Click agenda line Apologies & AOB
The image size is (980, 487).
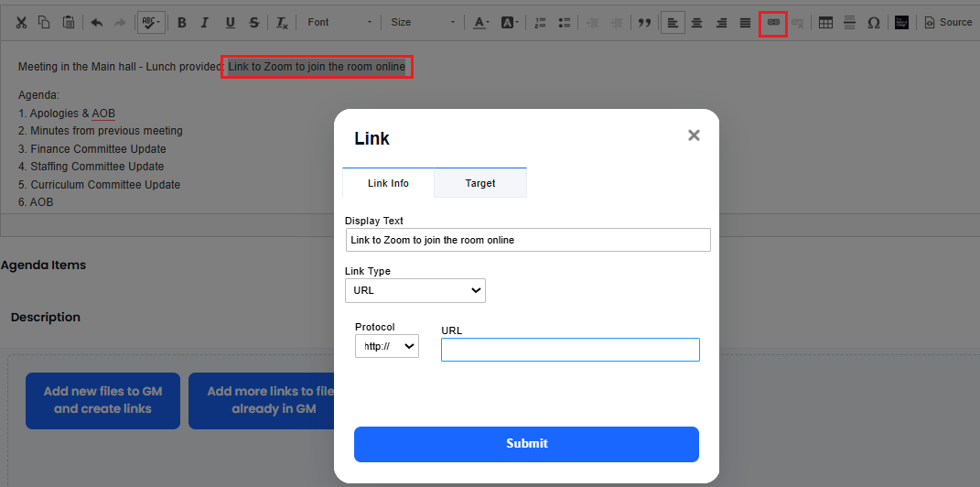tap(67, 114)
